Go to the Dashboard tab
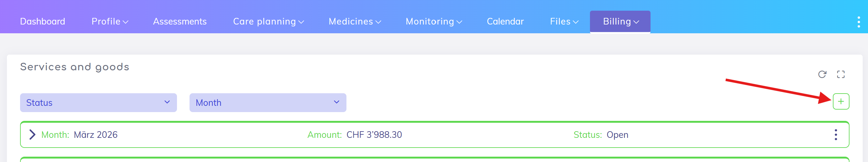 coord(42,22)
